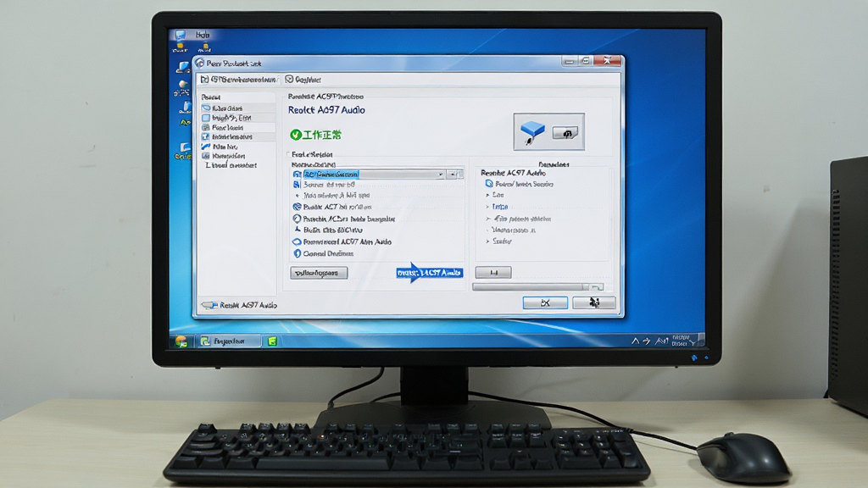This screenshot has height=488, width=868.
Task: Click the device icon in the dialog's bottom status bar
Action: point(209,305)
